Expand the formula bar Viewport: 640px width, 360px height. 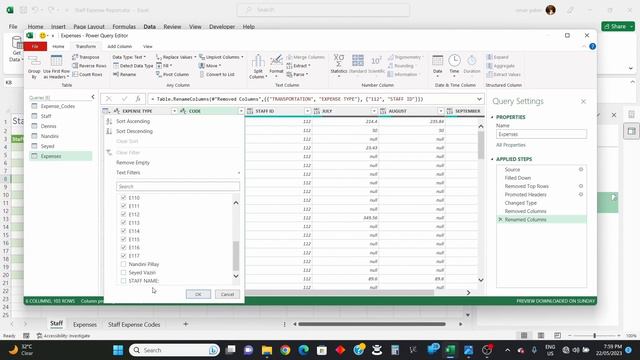479,99
